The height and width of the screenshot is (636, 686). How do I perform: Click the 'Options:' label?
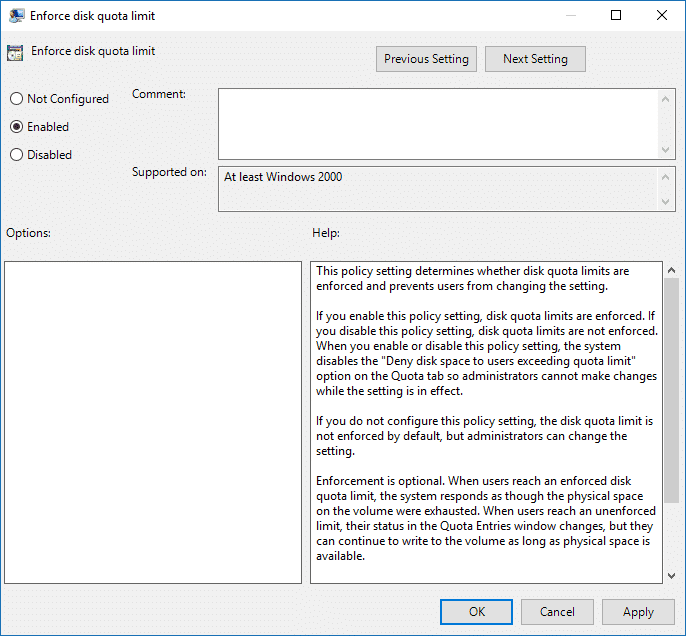[28, 233]
